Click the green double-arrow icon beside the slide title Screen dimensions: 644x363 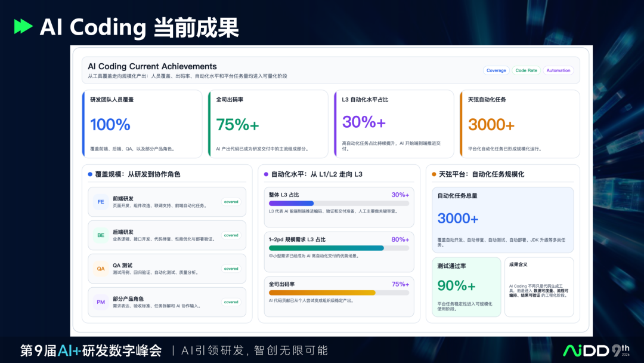point(23,26)
